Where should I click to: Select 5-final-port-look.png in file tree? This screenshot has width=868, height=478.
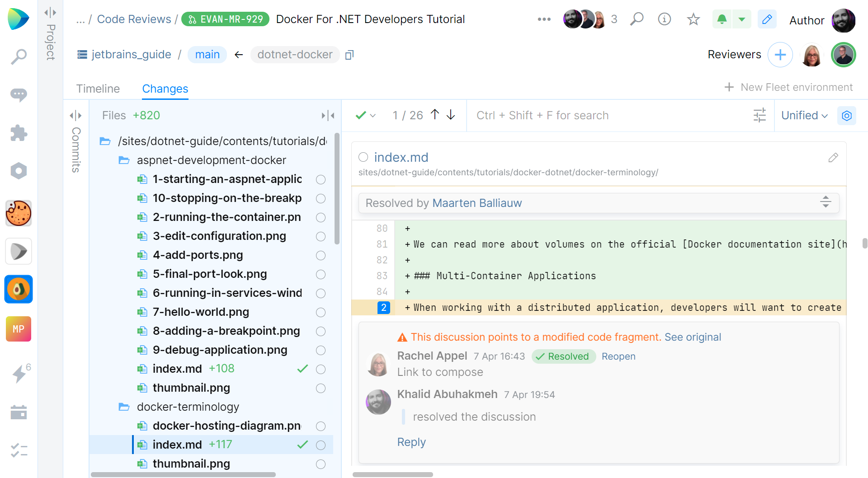[209, 274]
